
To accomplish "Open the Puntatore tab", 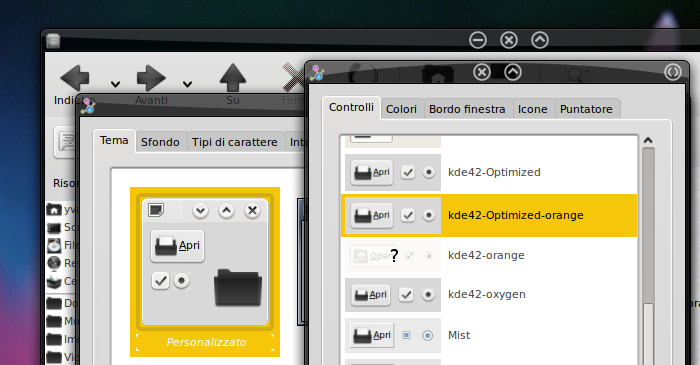I will [x=586, y=109].
